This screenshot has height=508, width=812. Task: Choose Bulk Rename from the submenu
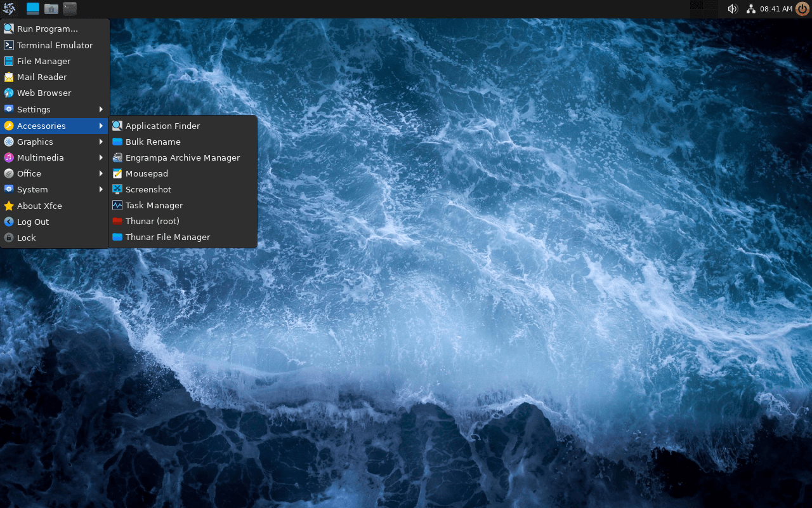[x=153, y=142]
